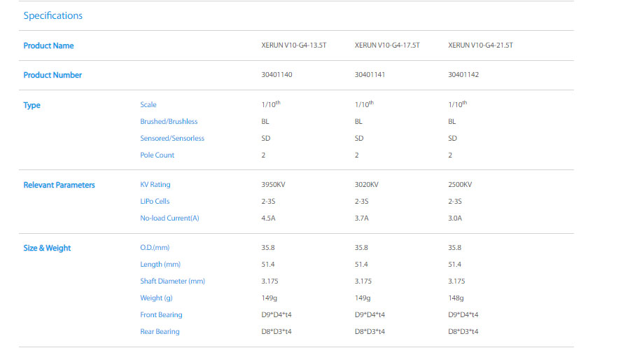
Task: Click the Sensored/Sensorless spec label
Action: (x=172, y=139)
